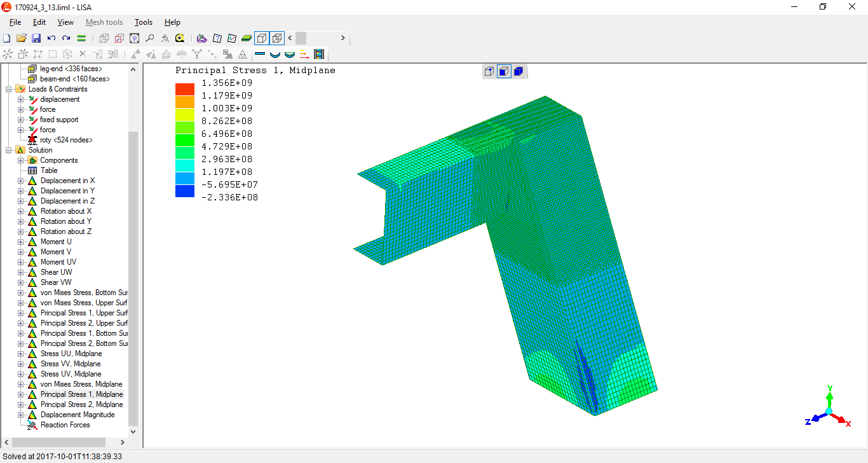Toggle select elements mode solid cube
The width and height of the screenshot is (868, 463).
tap(518, 71)
